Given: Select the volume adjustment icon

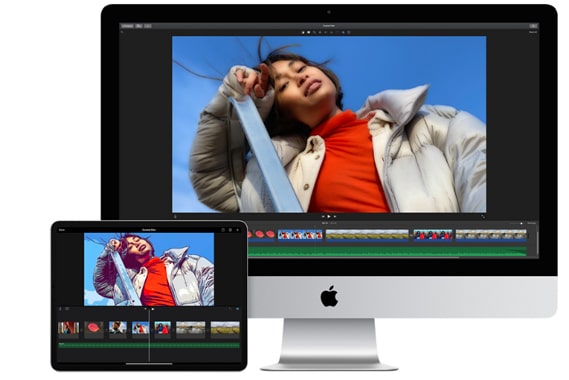Looking at the screenshot, I should (331, 32).
